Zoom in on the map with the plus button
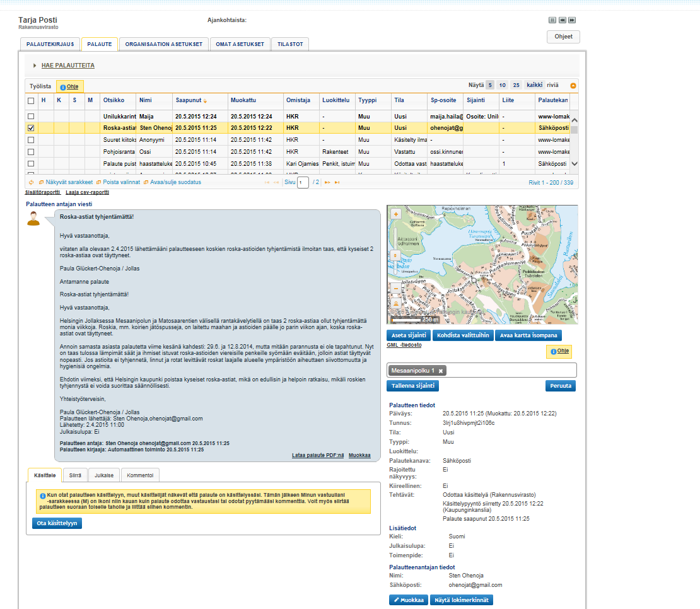 pyautogui.click(x=395, y=214)
